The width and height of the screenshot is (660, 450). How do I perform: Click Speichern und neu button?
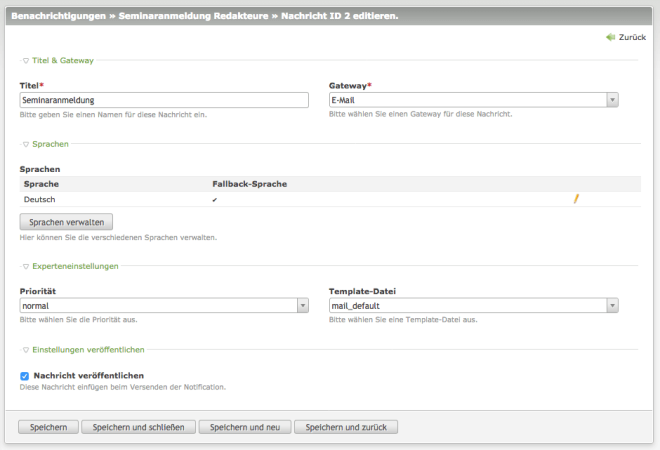point(245,427)
